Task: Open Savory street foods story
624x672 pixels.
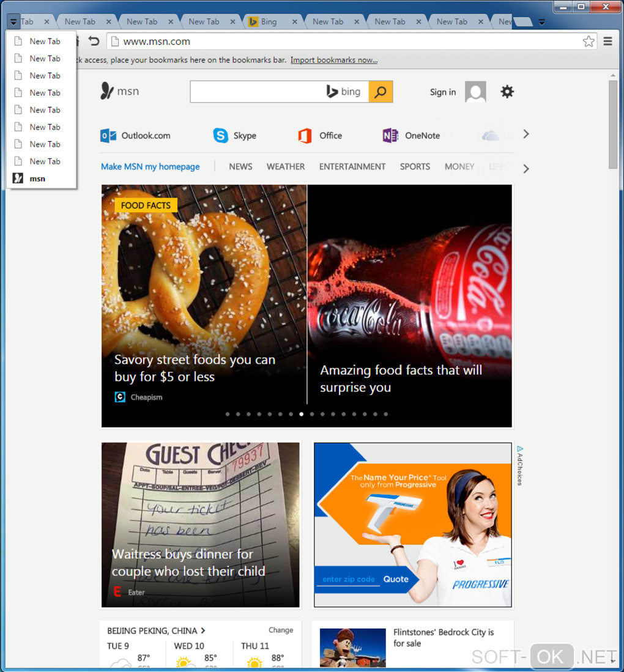Action: pyautogui.click(x=195, y=368)
